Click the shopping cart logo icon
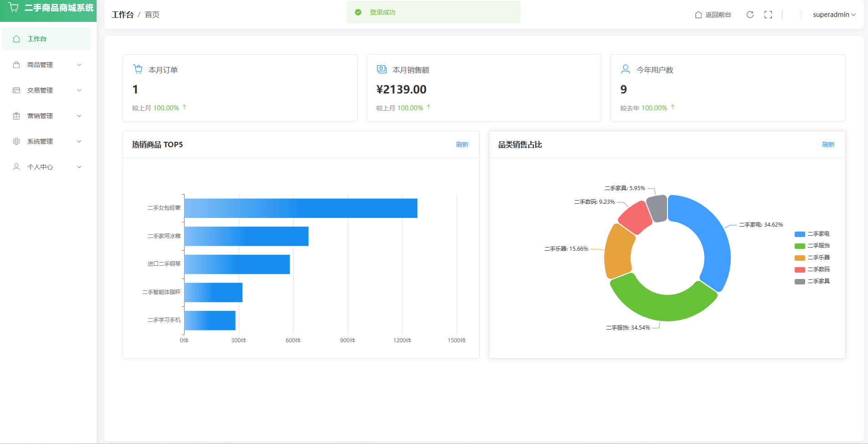Viewport: 868px width, 444px height. pyautogui.click(x=14, y=8)
